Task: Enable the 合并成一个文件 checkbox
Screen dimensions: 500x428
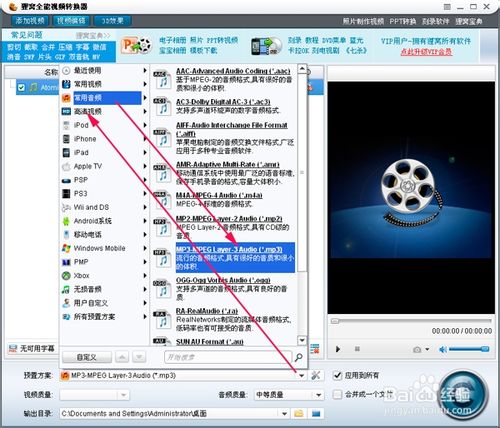Action: click(337, 395)
